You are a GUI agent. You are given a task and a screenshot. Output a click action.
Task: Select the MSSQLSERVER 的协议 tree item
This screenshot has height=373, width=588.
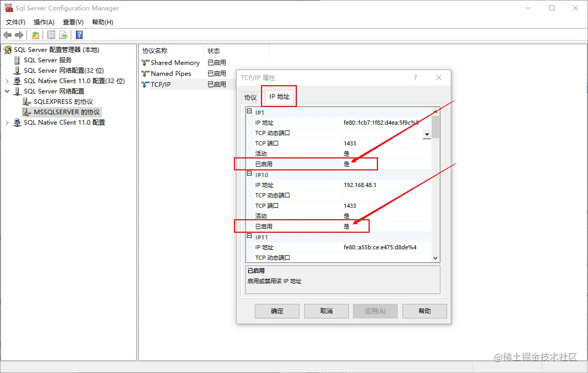[67, 112]
